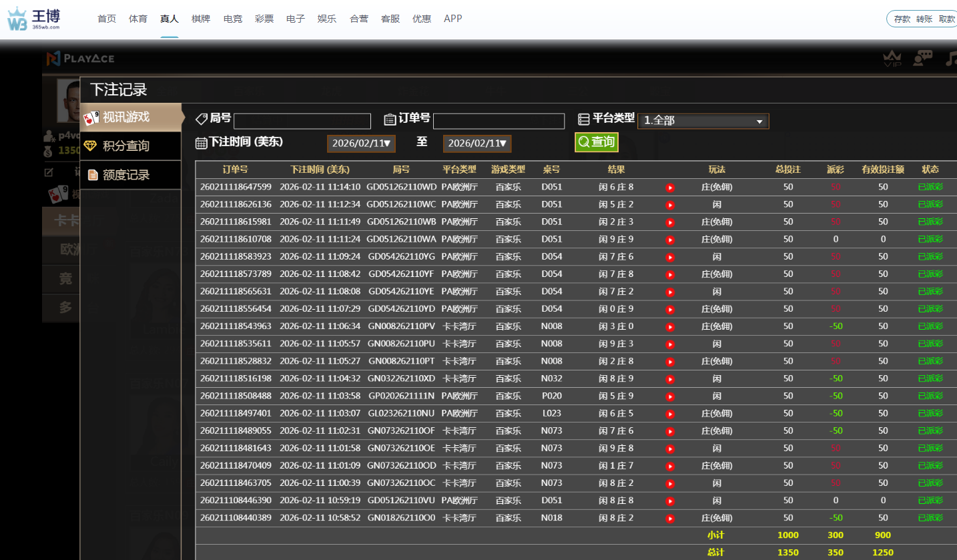This screenshot has height=560, width=957.
Task: Click the 存款 button at top right
Action: (x=902, y=19)
